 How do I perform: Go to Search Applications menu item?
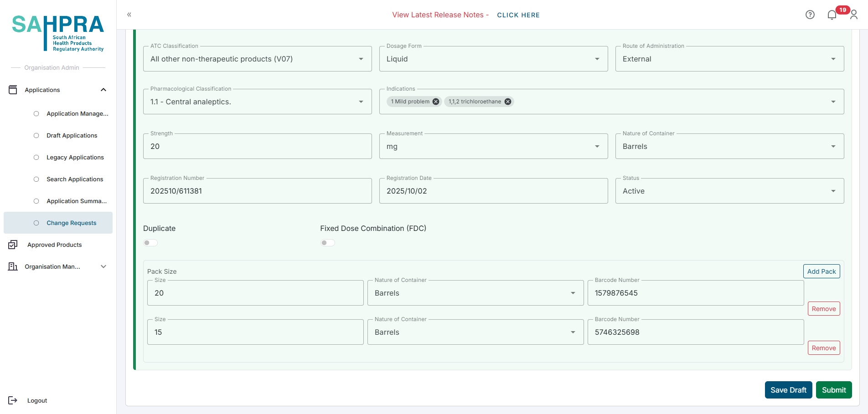click(x=75, y=179)
